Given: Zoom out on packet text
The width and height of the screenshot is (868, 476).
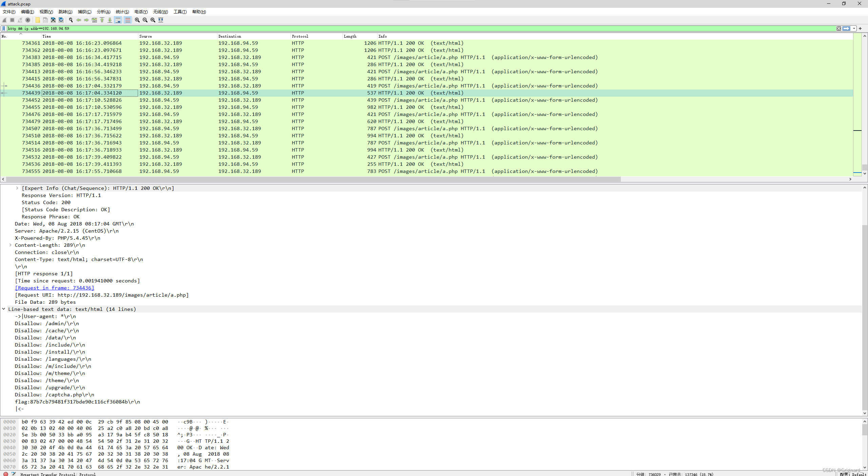Looking at the screenshot, I should [145, 20].
